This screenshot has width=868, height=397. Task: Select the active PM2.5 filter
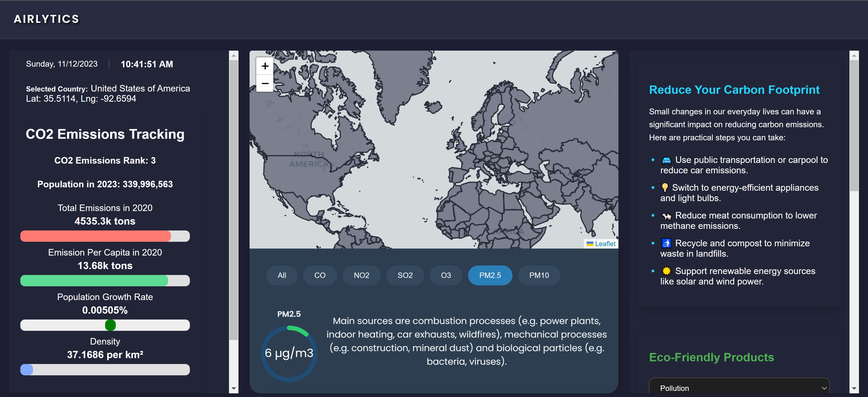490,275
